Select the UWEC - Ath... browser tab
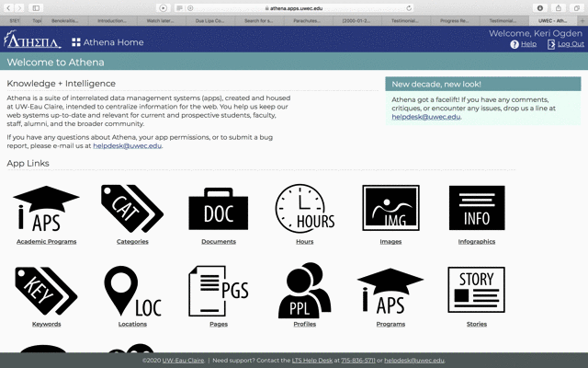Image resolution: width=588 pixels, height=368 pixels. click(x=552, y=20)
